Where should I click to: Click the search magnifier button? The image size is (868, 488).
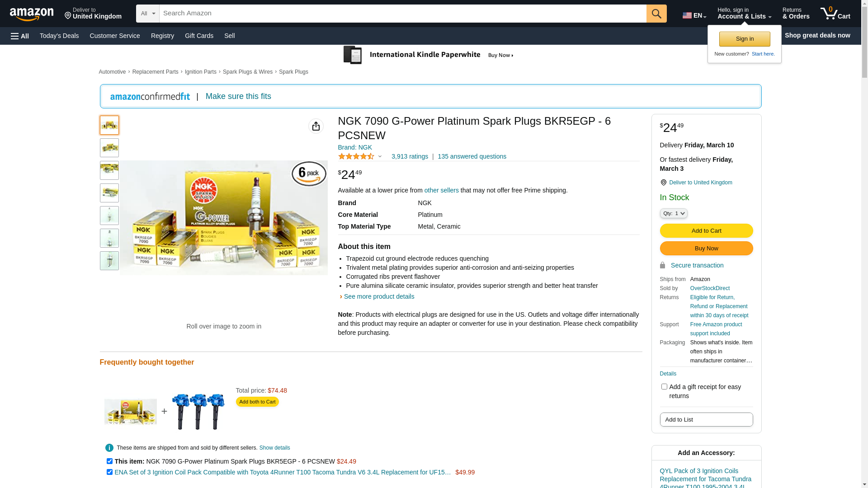click(656, 14)
